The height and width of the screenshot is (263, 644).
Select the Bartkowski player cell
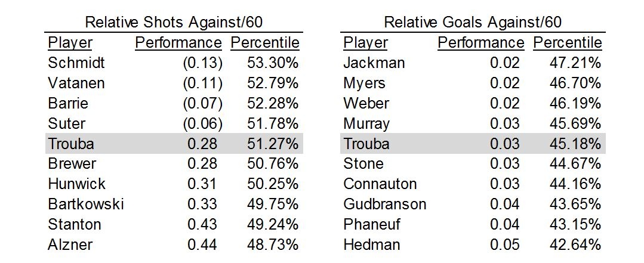click(x=86, y=204)
